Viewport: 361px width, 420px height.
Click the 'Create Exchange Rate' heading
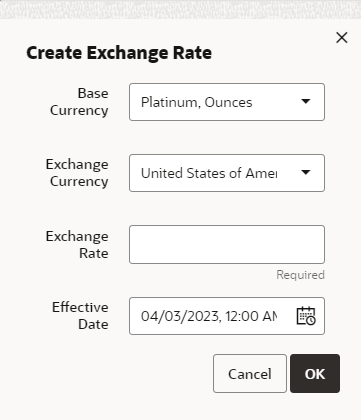pos(119,53)
